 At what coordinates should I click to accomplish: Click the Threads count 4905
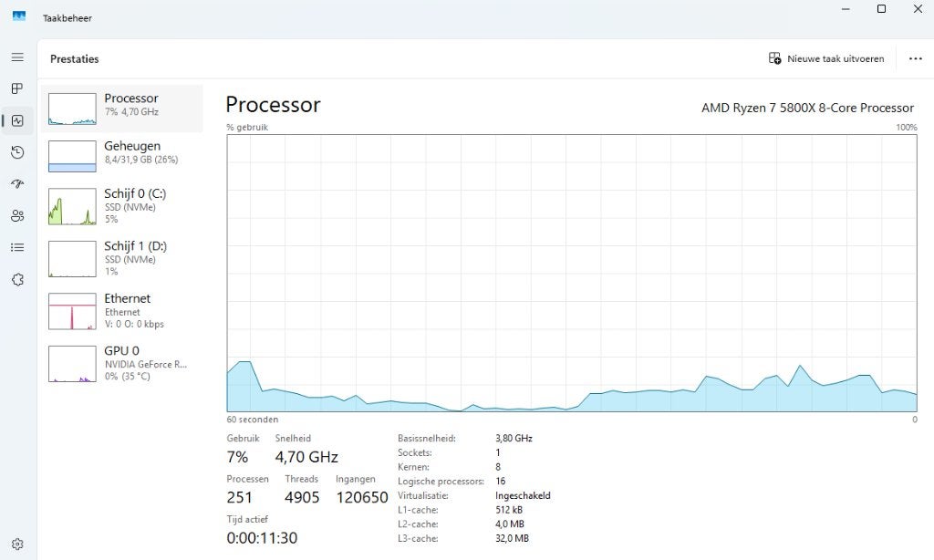pyautogui.click(x=302, y=497)
